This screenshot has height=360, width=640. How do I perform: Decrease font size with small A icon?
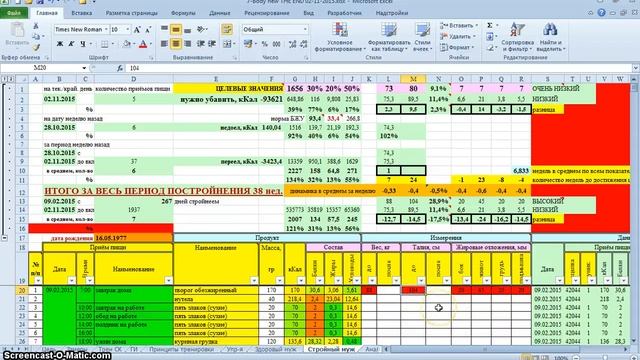coord(148,29)
